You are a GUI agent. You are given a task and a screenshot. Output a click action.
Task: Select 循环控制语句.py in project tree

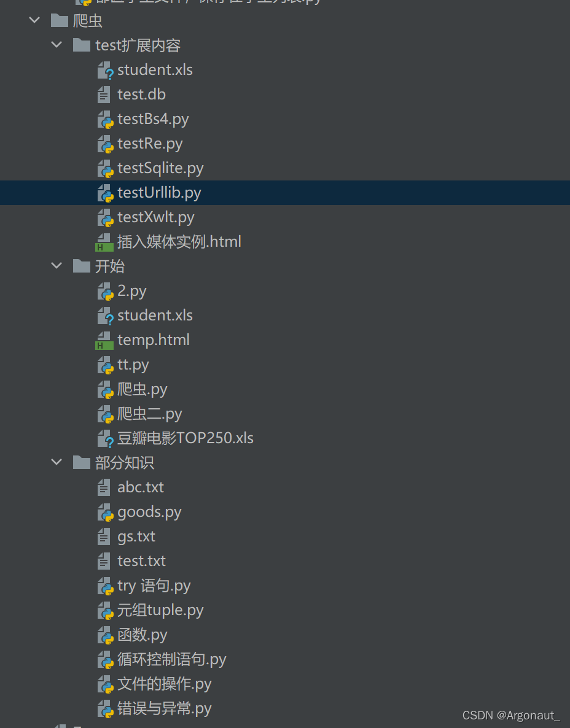point(171,659)
